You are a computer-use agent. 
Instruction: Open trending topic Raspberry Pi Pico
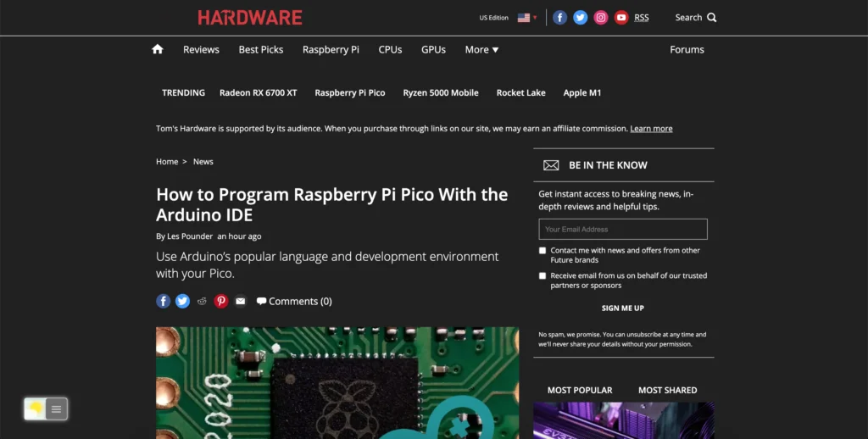click(x=350, y=93)
